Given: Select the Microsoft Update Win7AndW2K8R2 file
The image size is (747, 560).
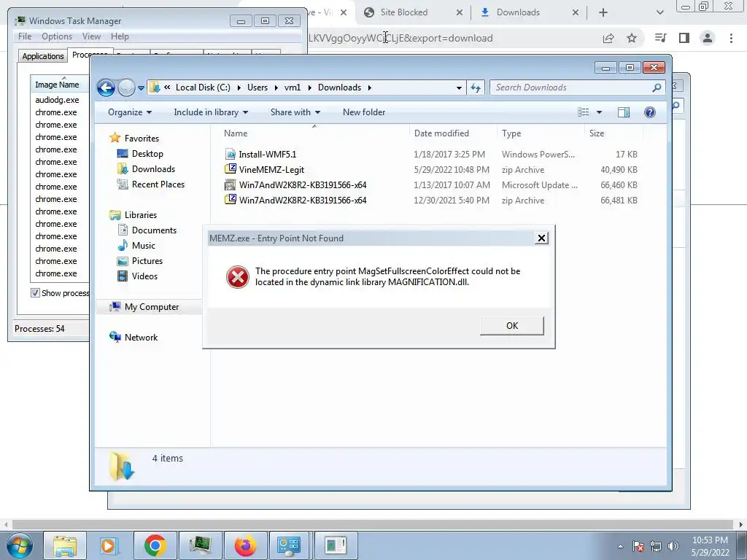Looking at the screenshot, I should coord(303,184).
